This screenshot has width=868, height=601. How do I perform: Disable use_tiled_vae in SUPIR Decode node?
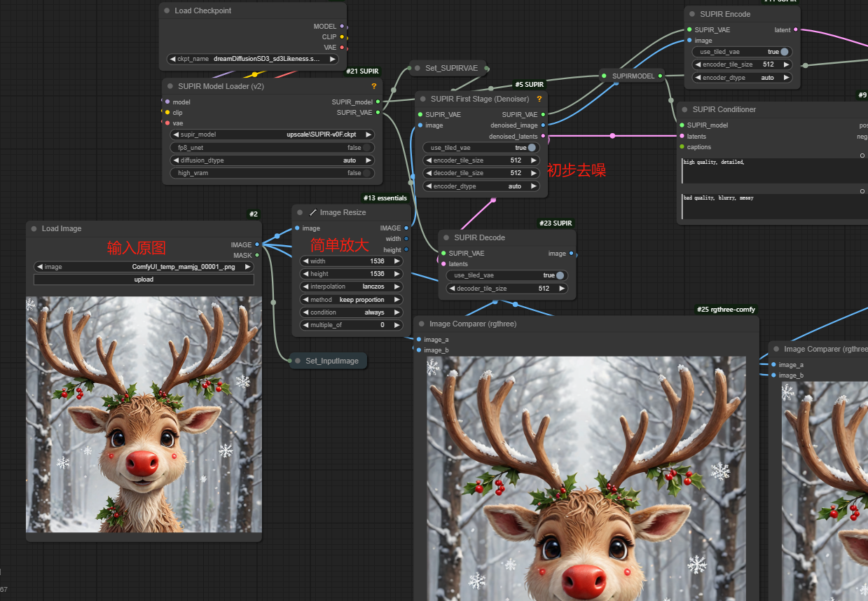pyautogui.click(x=559, y=275)
